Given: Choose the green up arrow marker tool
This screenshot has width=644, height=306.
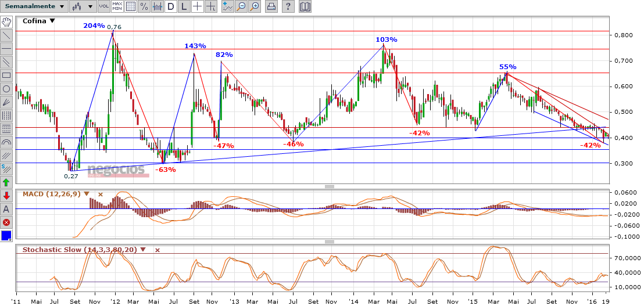Looking at the screenshot, I should [6, 182].
